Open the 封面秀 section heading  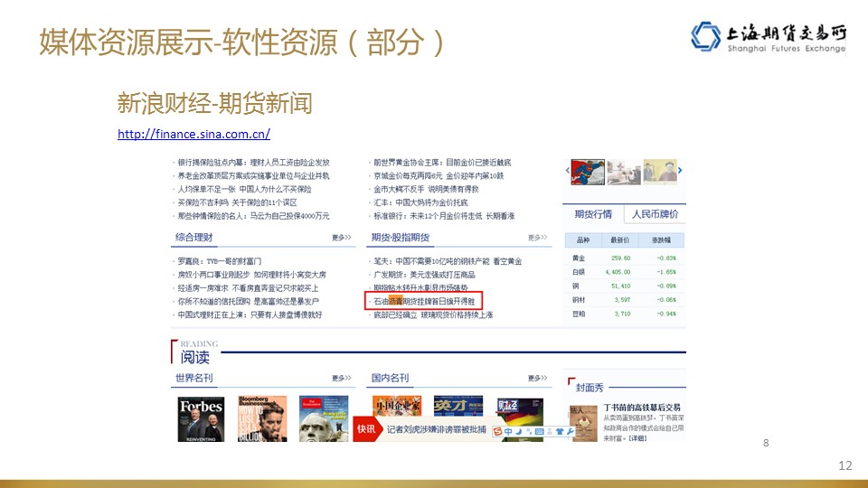[590, 388]
